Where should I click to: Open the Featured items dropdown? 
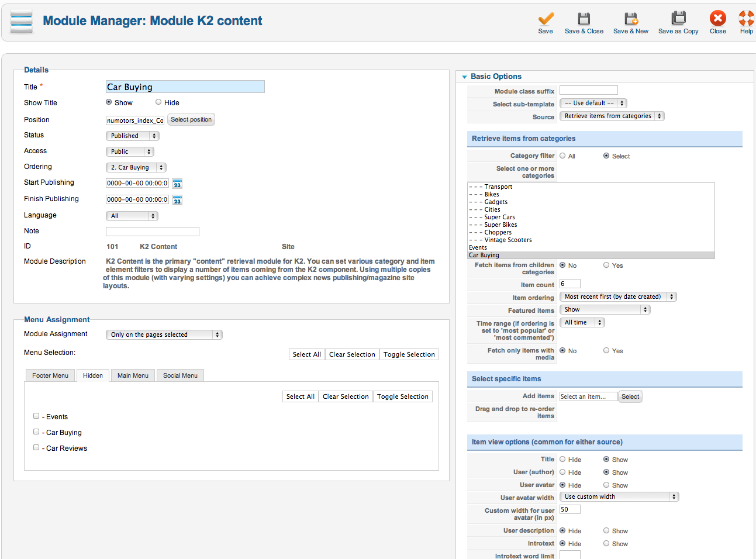coord(605,309)
